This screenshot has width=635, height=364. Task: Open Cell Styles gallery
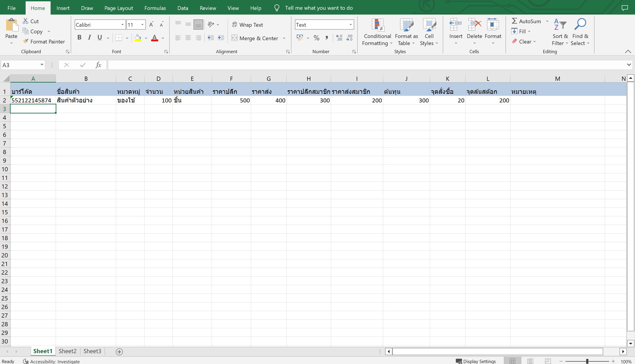pyautogui.click(x=429, y=32)
